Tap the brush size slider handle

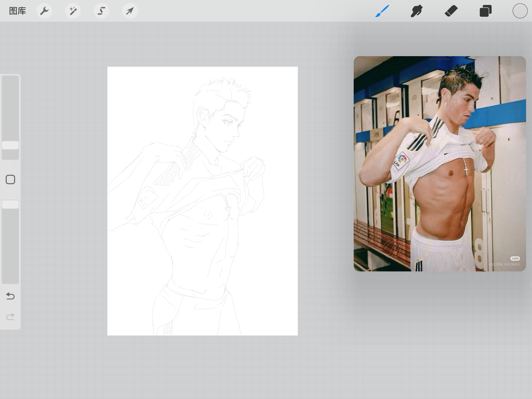[10, 145]
